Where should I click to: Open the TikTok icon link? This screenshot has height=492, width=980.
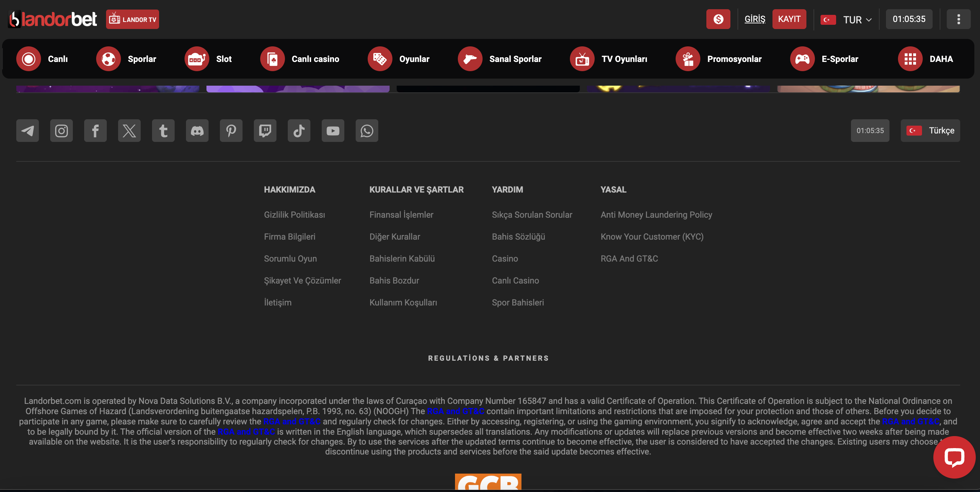pos(299,131)
